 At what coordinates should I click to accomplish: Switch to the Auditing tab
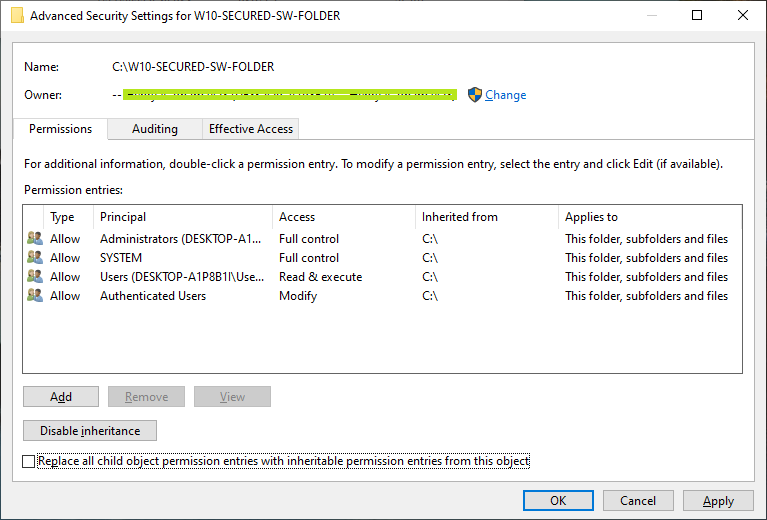155,129
